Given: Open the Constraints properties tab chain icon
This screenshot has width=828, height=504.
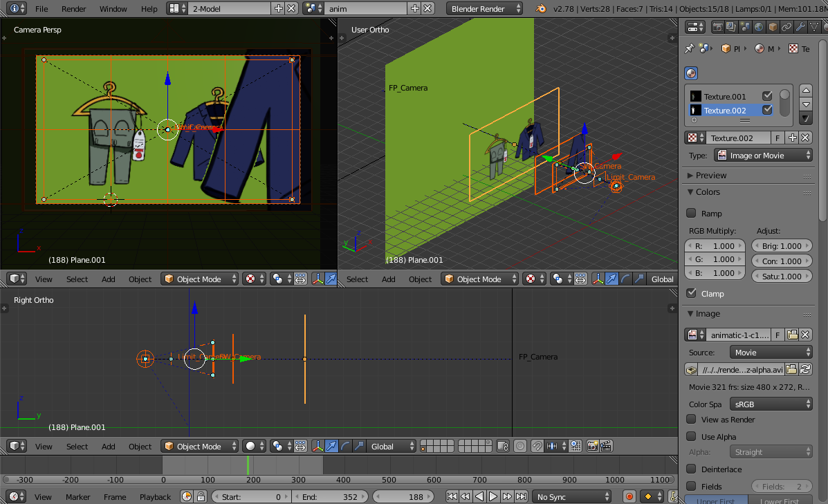Looking at the screenshot, I should tap(786, 27).
